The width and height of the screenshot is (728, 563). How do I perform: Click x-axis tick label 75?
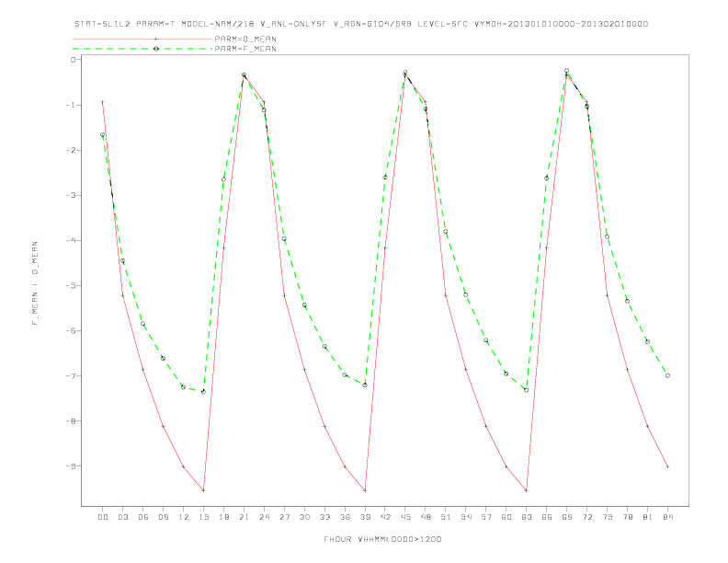[608, 517]
